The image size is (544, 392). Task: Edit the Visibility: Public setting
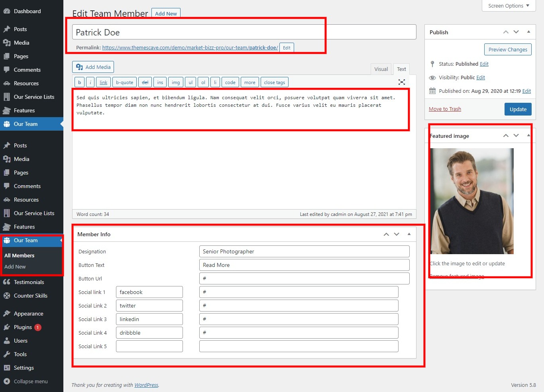(481, 78)
